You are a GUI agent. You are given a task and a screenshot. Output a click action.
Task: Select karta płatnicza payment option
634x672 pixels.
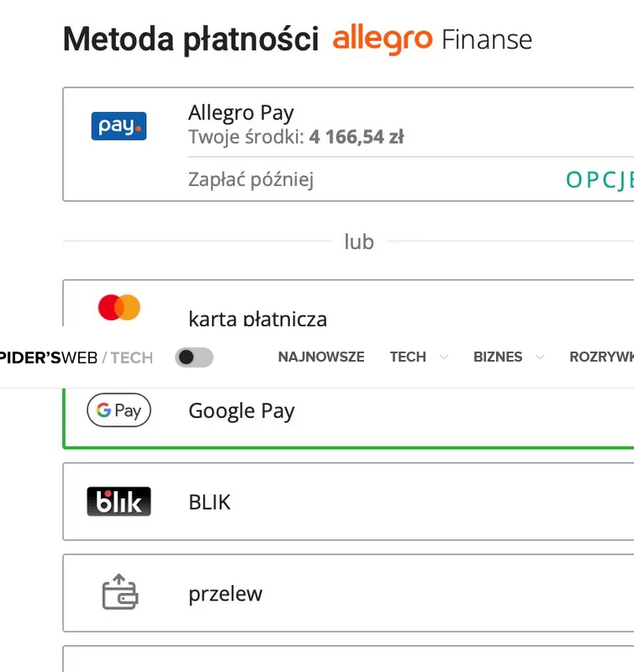coord(257,317)
